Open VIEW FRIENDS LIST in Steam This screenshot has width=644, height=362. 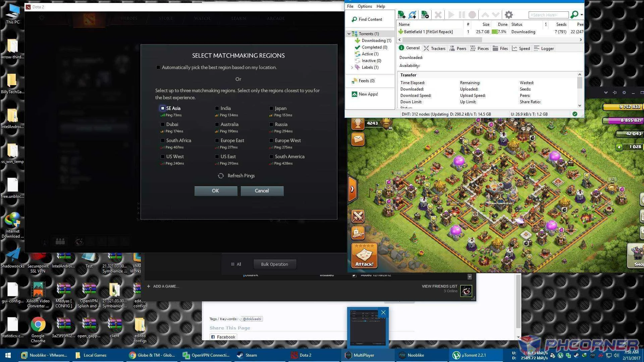coord(439,286)
